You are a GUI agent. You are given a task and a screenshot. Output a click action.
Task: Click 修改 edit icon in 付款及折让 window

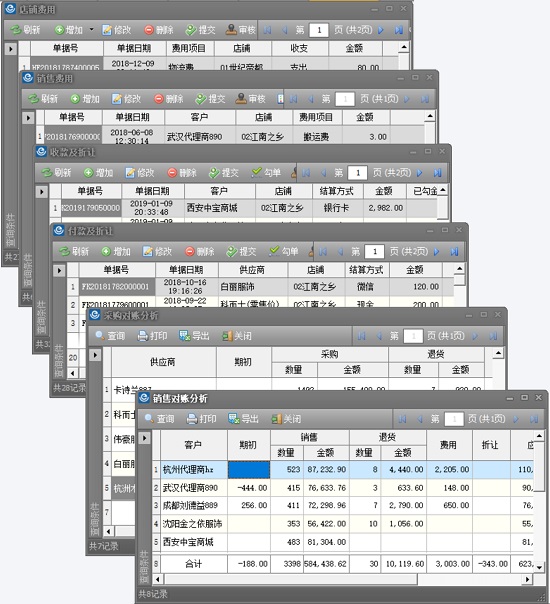[148, 252]
